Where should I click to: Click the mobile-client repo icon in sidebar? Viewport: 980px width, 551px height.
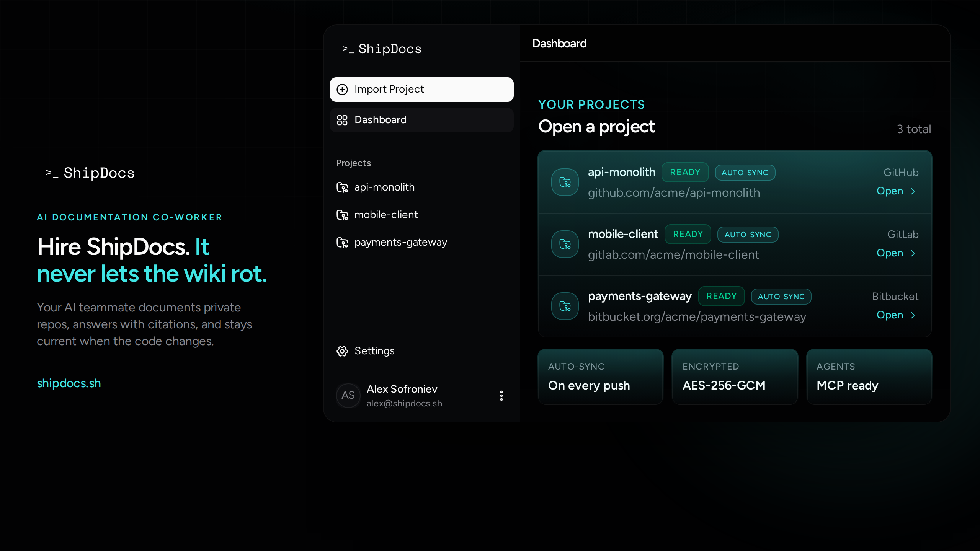pos(342,215)
